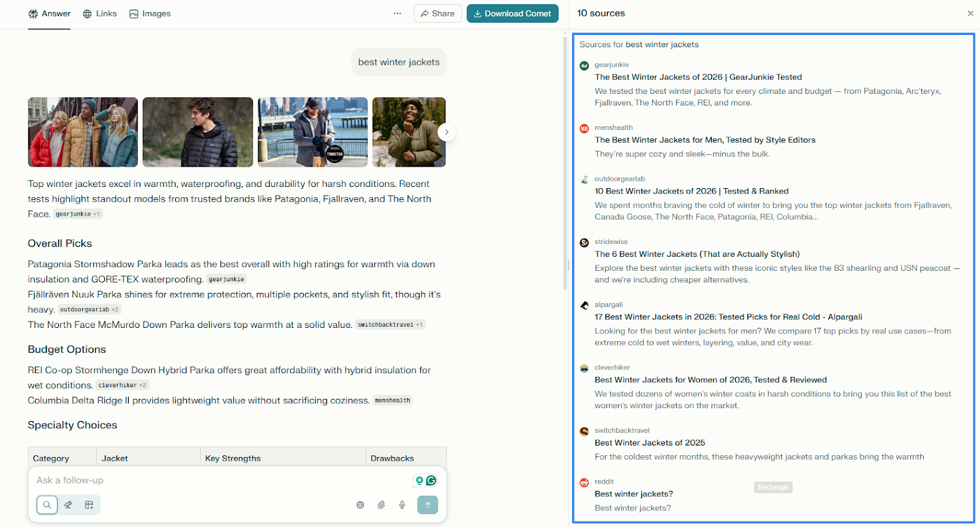Click the reddit favicon in sources
980x527 pixels.
click(584, 483)
